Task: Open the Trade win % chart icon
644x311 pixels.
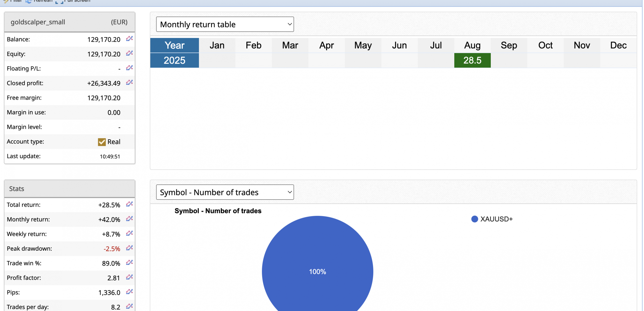Action: pyautogui.click(x=129, y=262)
